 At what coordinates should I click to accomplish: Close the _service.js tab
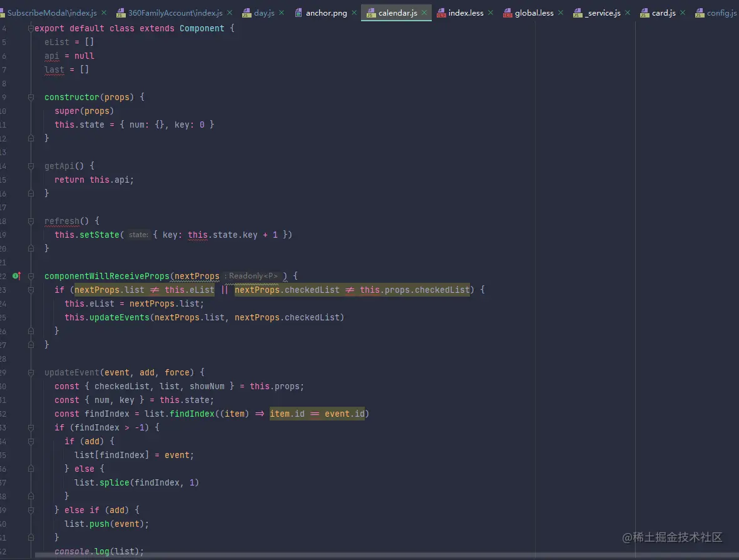[627, 13]
